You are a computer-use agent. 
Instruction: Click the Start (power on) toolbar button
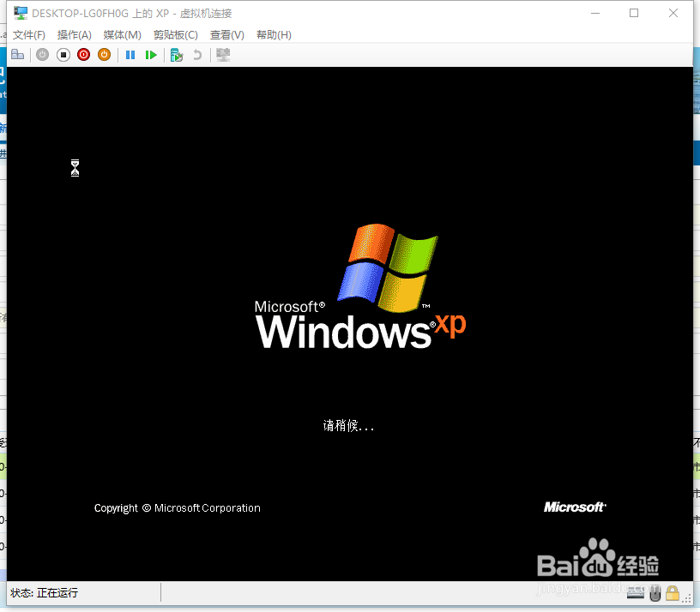pyautogui.click(x=42, y=55)
